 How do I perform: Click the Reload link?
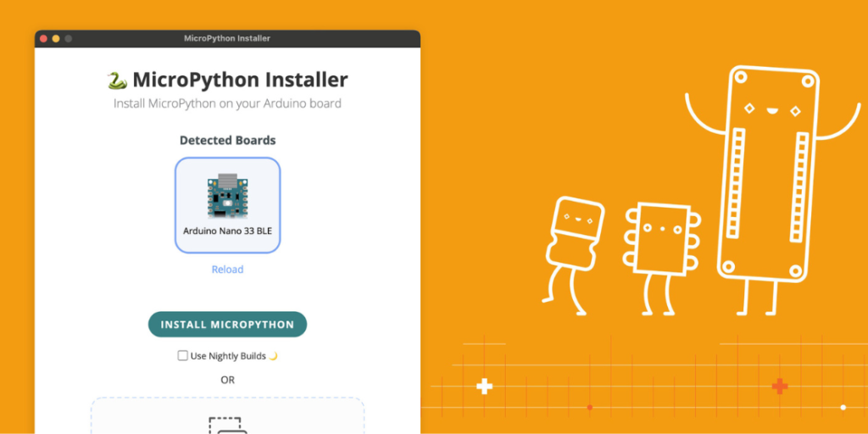[x=227, y=270]
